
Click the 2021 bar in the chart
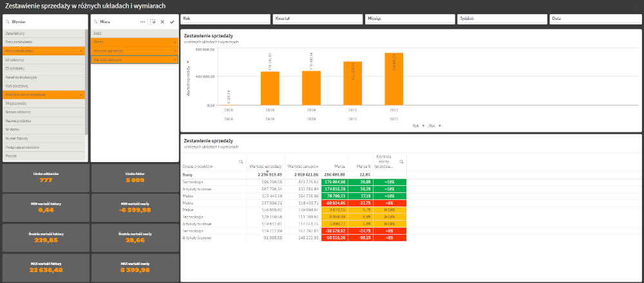tap(353, 84)
